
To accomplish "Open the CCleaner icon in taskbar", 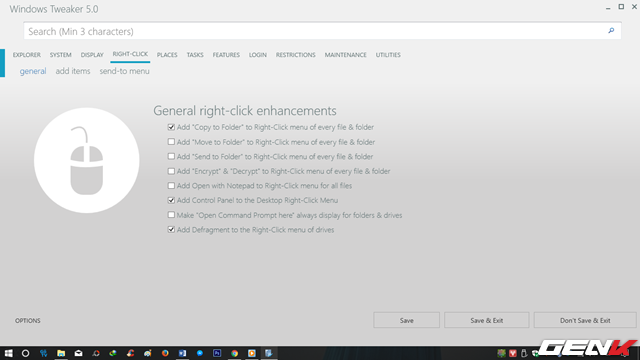I will pyautogui.click(x=130, y=353).
